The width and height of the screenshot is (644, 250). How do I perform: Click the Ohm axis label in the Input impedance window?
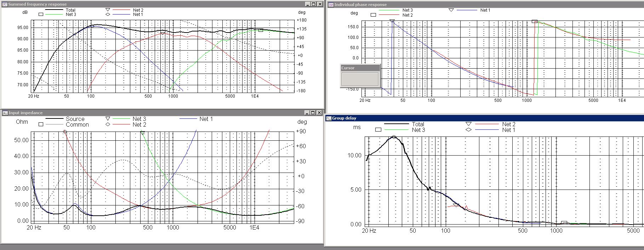click(22, 122)
